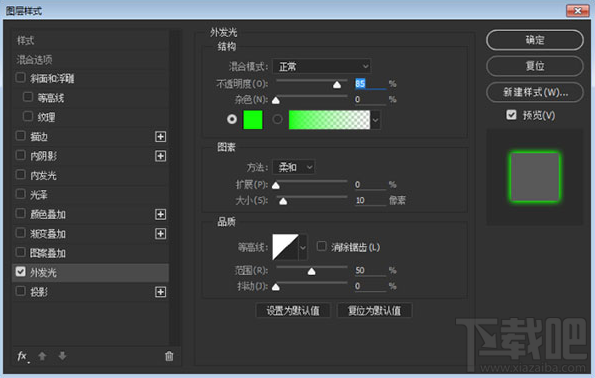
Task: Enable the 图案叠加 checkbox
Action: (20, 252)
